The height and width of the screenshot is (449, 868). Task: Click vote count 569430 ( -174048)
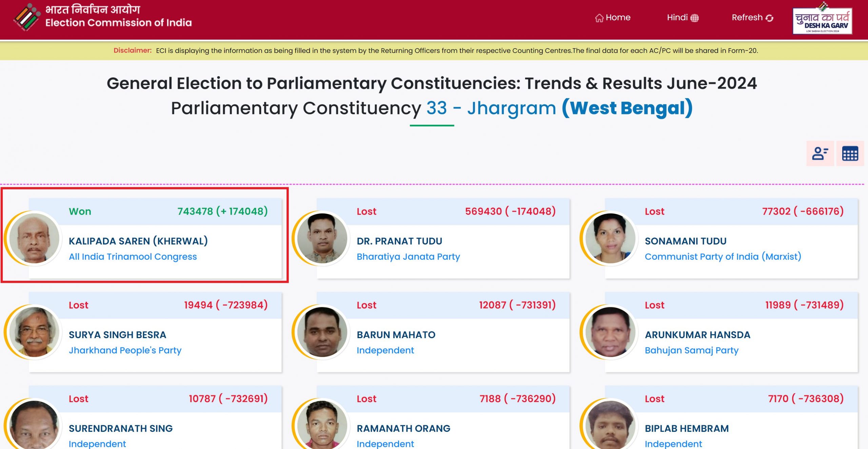(x=510, y=211)
